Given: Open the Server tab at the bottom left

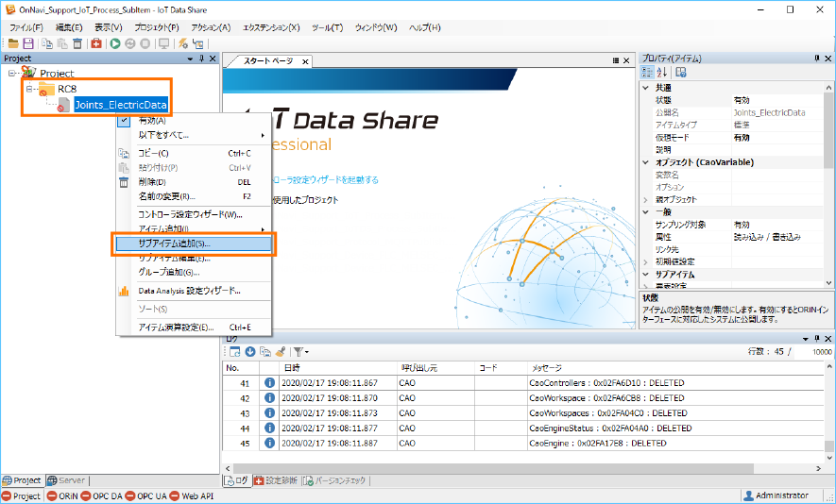Looking at the screenshot, I should [x=67, y=480].
